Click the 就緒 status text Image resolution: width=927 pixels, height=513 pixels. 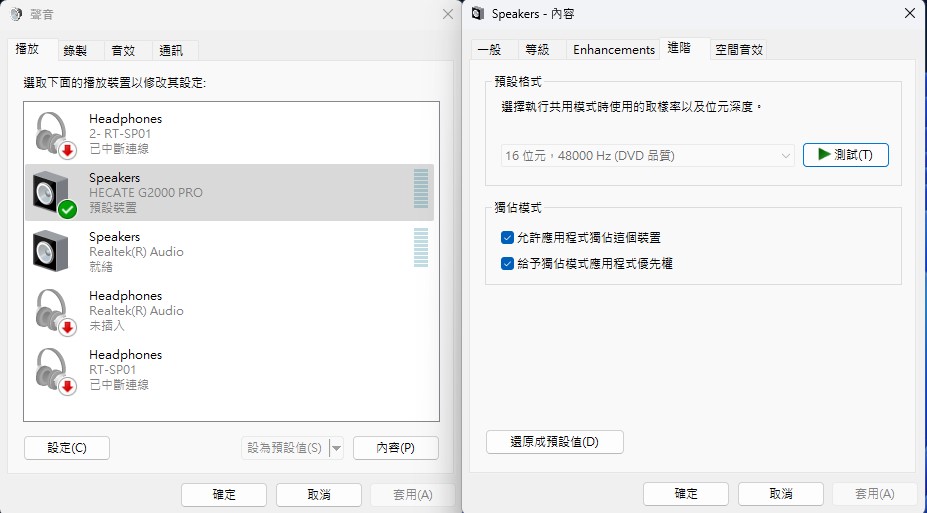(x=101, y=267)
